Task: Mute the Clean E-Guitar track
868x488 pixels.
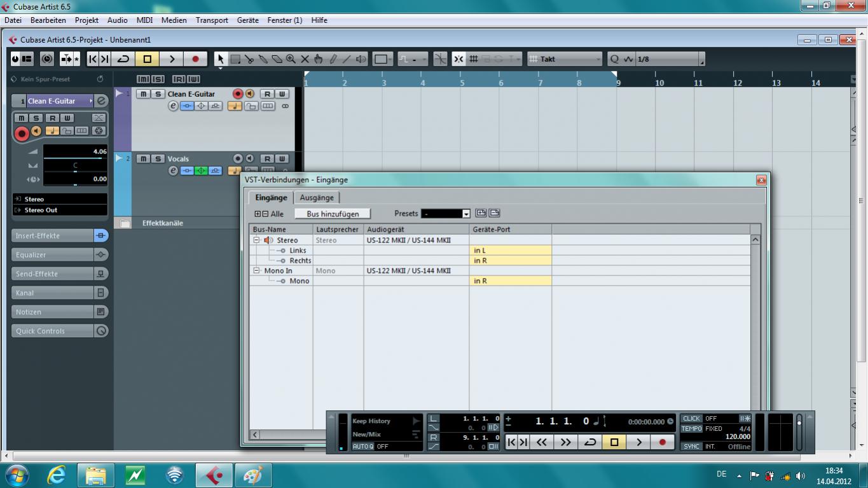Action: pos(143,94)
